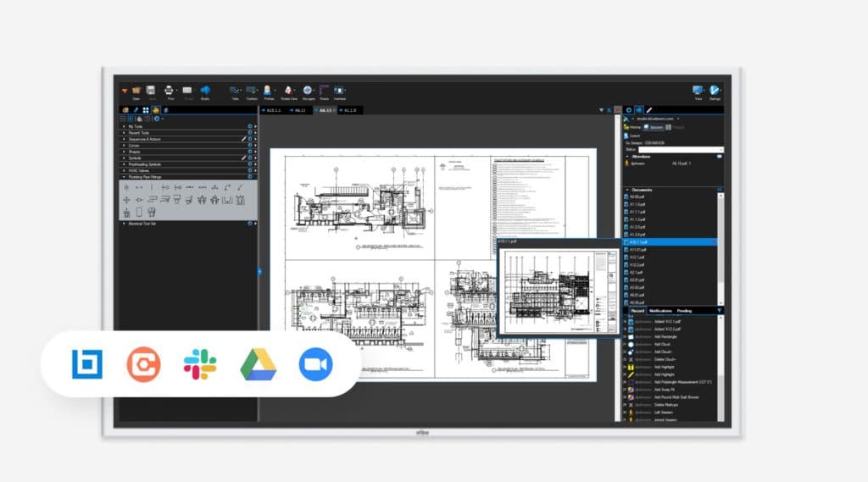
Task: Launch the Zoom camera icon
Action: click(x=315, y=364)
